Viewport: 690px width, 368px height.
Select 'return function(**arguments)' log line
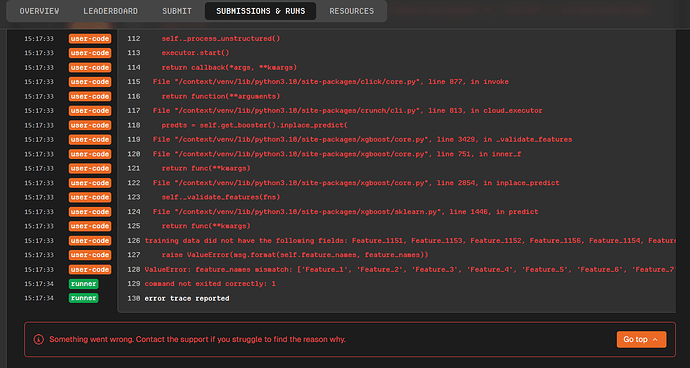point(220,96)
